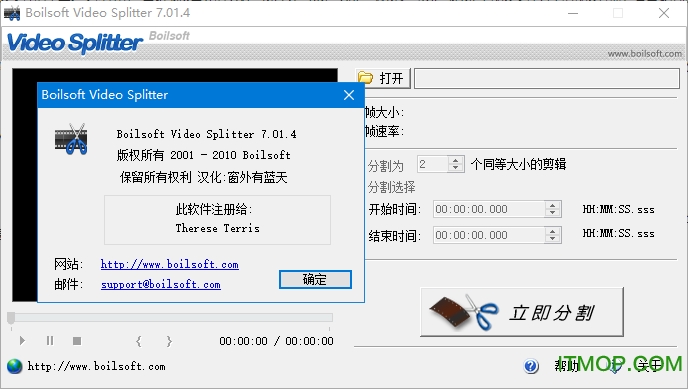This screenshot has width=688, height=389.
Task: Click the 分割为 split into label
Action: pyautogui.click(x=386, y=166)
